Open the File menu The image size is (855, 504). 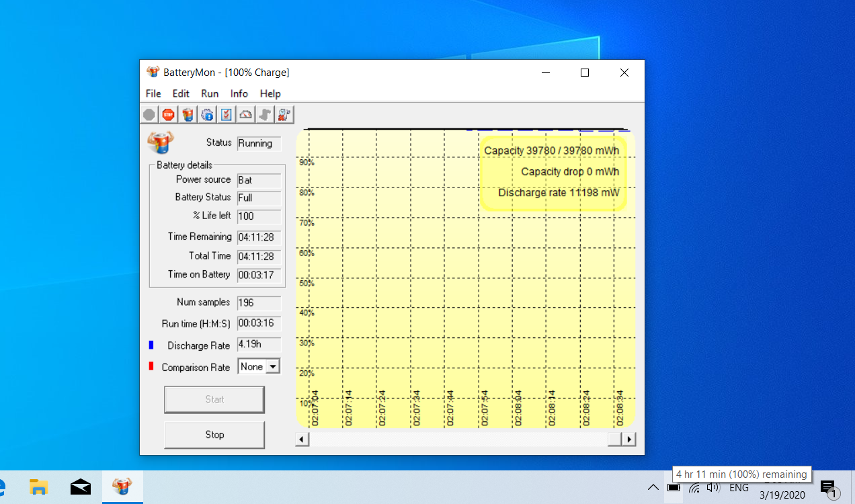pyautogui.click(x=153, y=93)
